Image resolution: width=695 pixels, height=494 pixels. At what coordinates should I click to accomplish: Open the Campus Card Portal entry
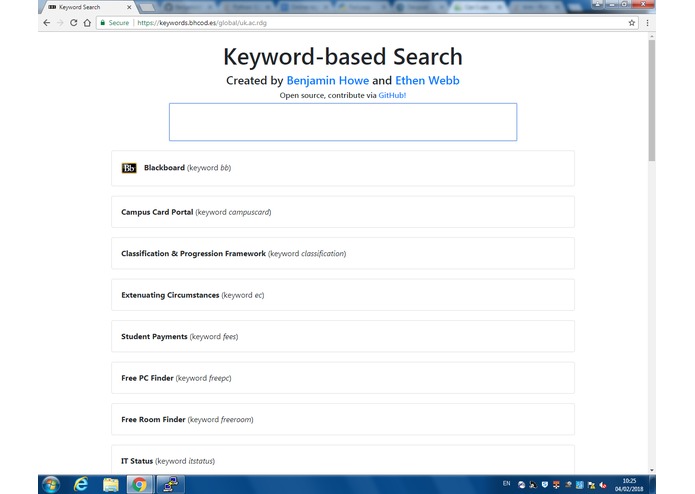pos(343,212)
